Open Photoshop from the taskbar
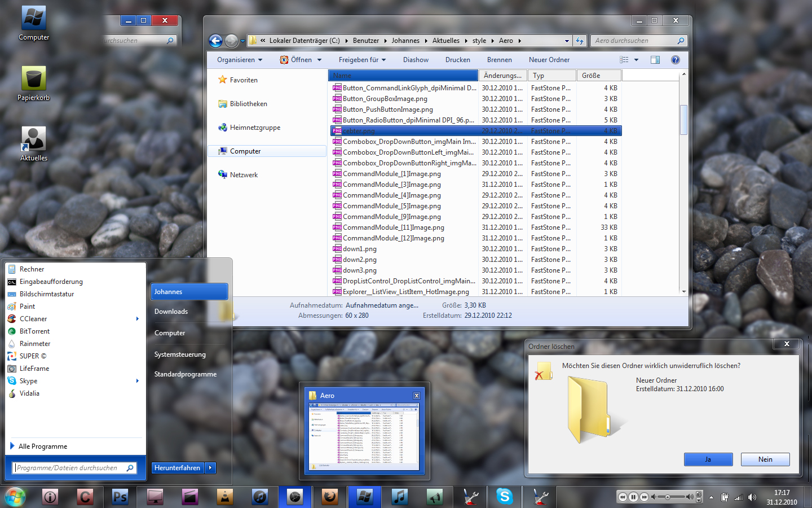This screenshot has width=812, height=508. (120, 497)
